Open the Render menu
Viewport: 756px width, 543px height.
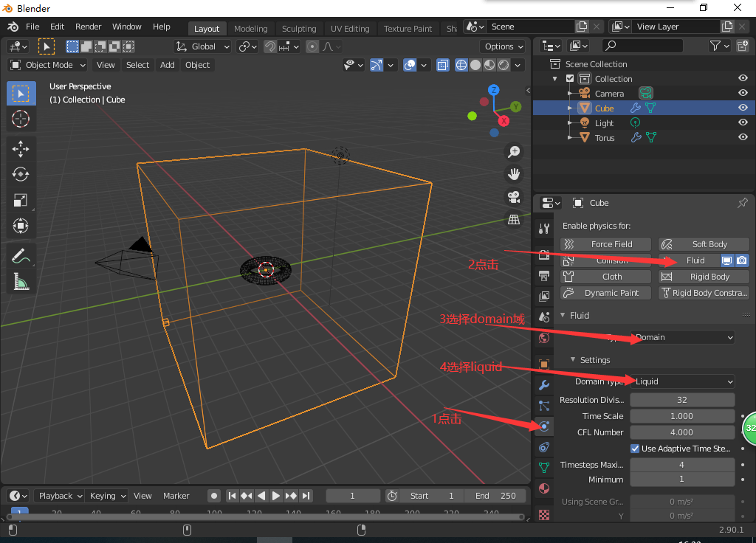(x=88, y=26)
